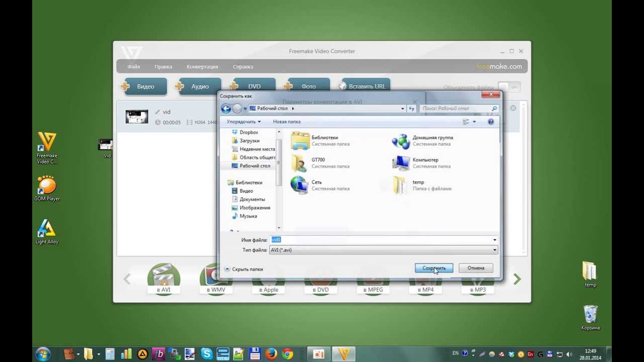Click the refresh icon beside the address bar
Image resolution: width=644 pixels, height=362 pixels.
point(412,109)
